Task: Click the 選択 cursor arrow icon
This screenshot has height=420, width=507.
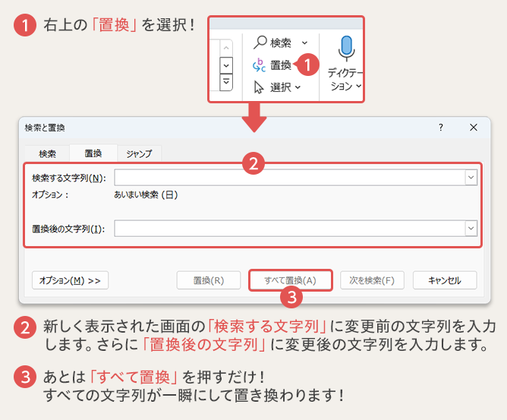Action: click(260, 87)
